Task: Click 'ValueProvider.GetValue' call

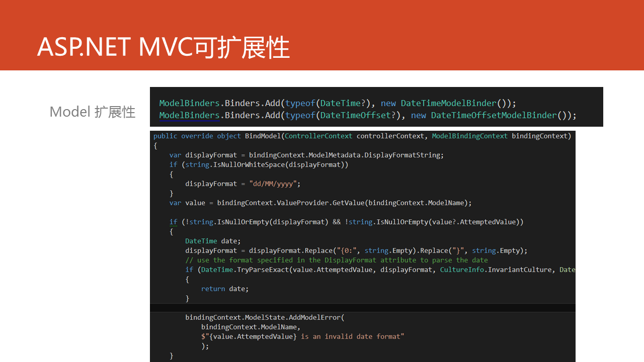Action: click(x=320, y=203)
